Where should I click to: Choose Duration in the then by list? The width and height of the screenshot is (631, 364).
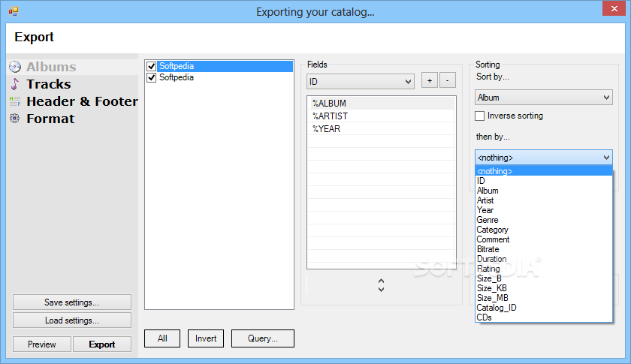click(544, 259)
